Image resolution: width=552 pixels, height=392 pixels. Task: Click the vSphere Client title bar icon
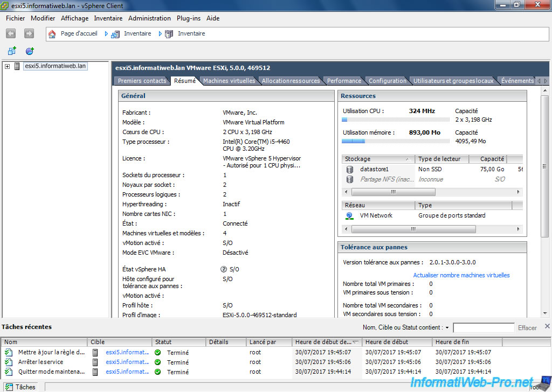coord(4,5)
